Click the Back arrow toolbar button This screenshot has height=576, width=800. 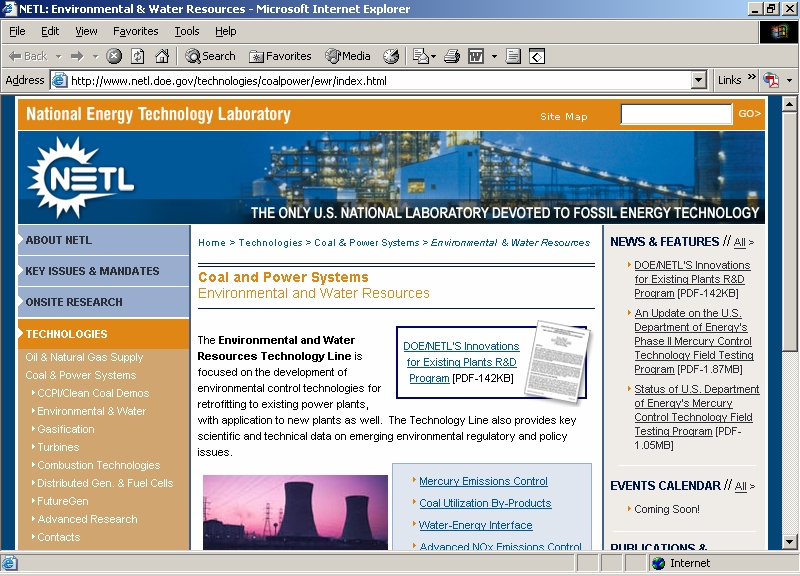pos(29,56)
